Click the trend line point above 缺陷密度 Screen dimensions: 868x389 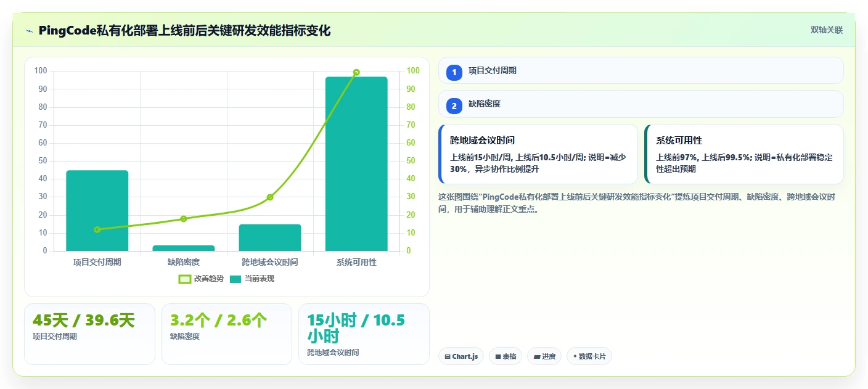click(x=184, y=219)
